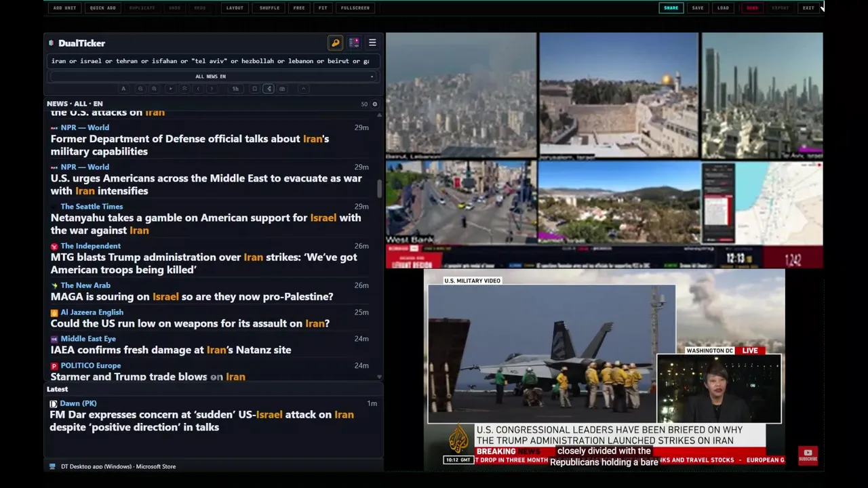Open the media playlist icon beside the key
The width and height of the screenshot is (868, 488).
(x=354, y=43)
